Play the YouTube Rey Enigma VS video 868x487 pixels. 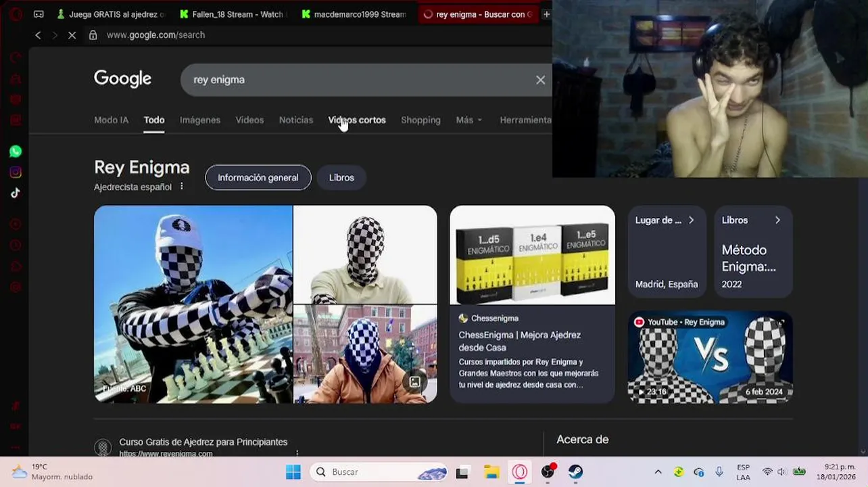(710, 357)
